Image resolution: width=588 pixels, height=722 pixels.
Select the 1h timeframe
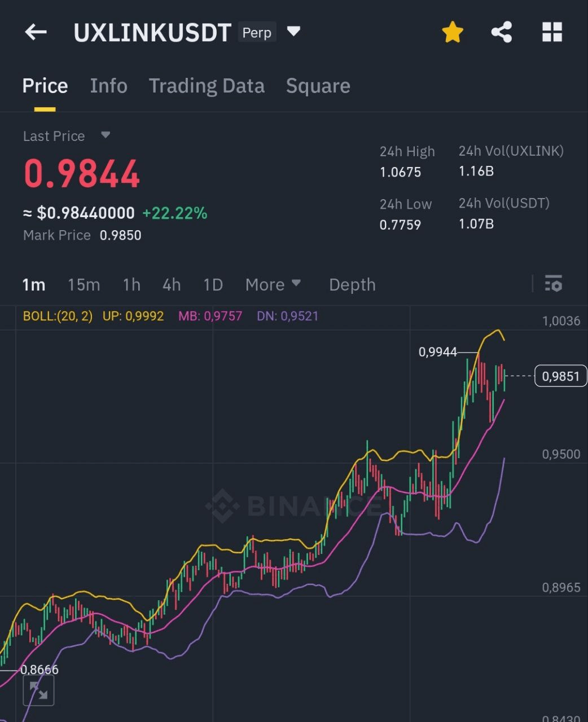point(131,284)
